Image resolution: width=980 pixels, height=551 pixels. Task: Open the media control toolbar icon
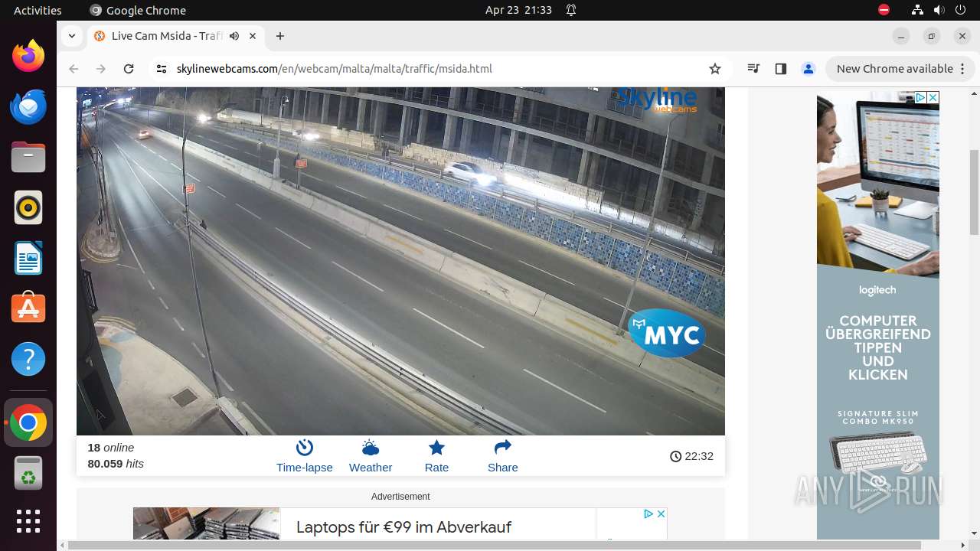753,69
